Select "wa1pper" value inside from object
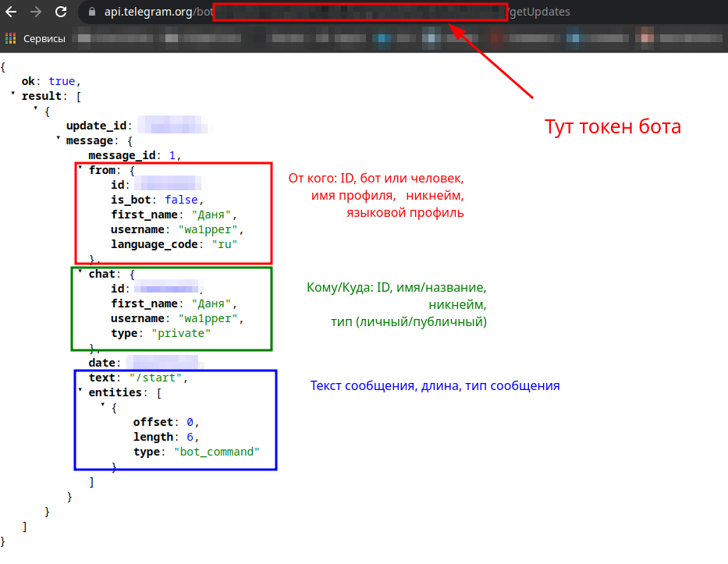 click(208, 230)
